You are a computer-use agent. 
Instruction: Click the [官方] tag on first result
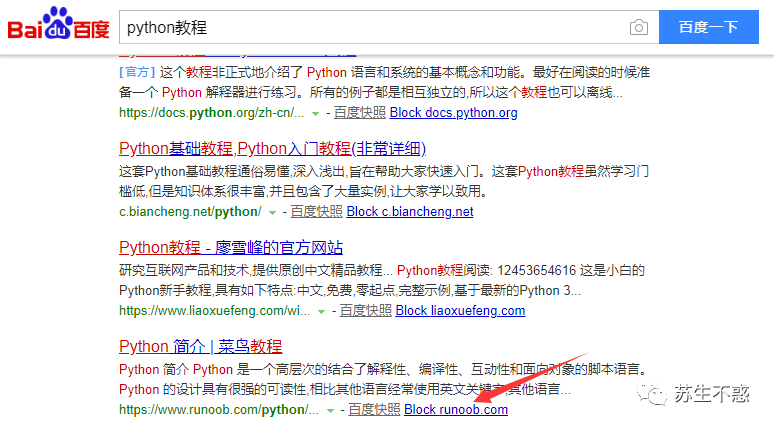pyautogui.click(x=137, y=73)
